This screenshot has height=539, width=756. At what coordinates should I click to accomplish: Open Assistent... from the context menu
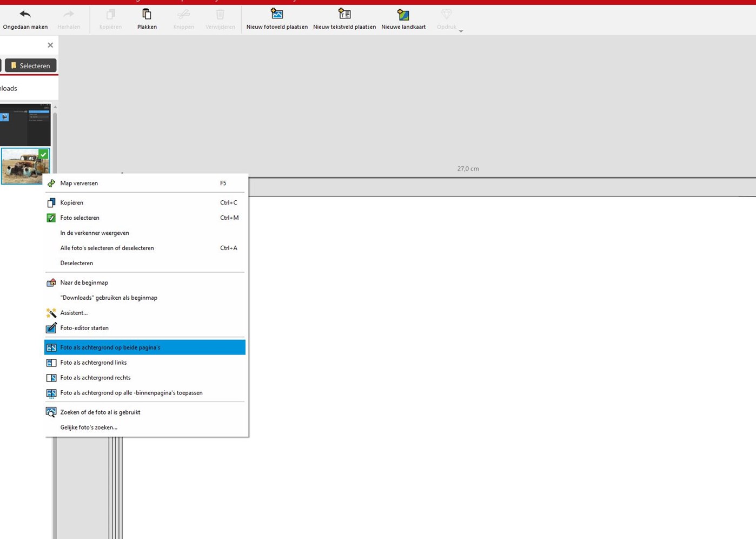click(x=74, y=313)
